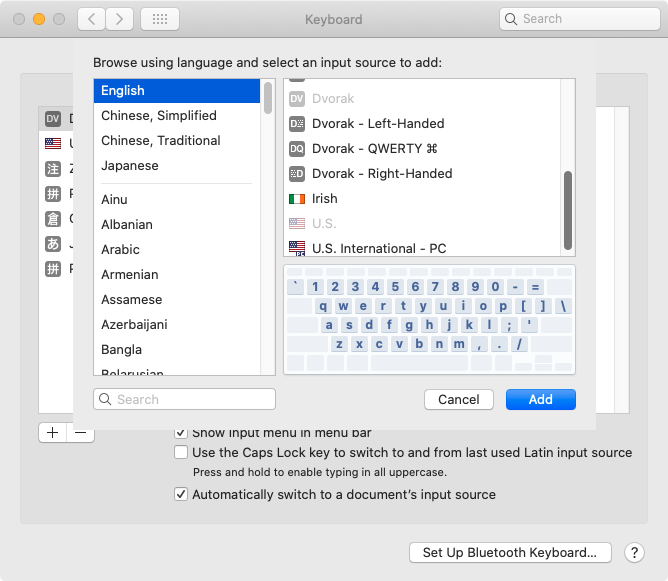Click the Dvorak - Right-Handed layout icon
668x581 pixels.
296,174
